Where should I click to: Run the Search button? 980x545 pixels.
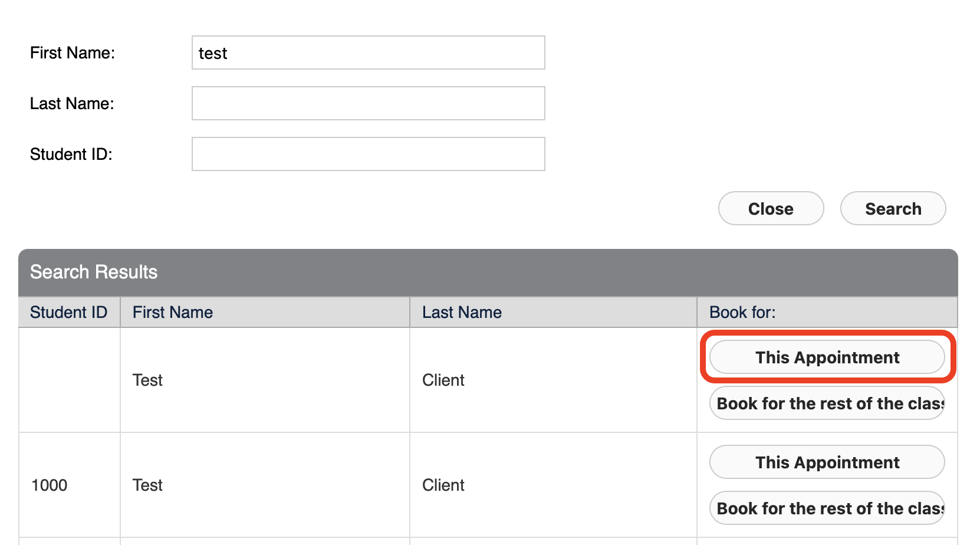point(893,209)
